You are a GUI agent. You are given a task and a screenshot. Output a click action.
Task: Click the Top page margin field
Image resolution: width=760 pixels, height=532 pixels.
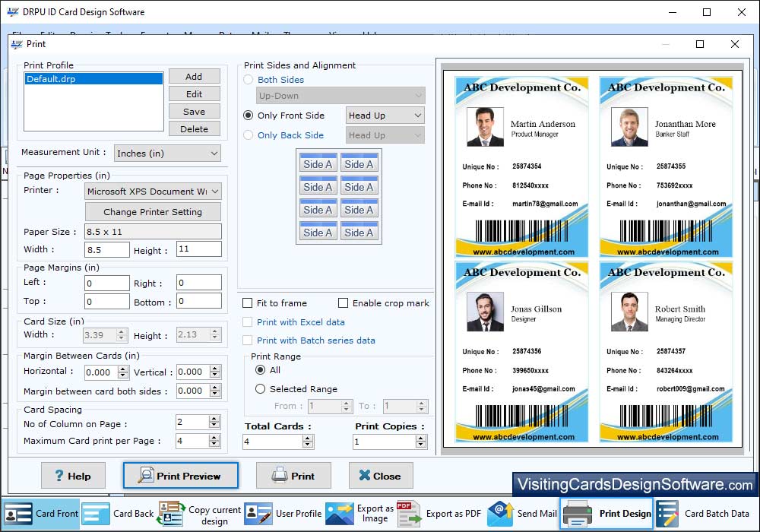coord(106,302)
